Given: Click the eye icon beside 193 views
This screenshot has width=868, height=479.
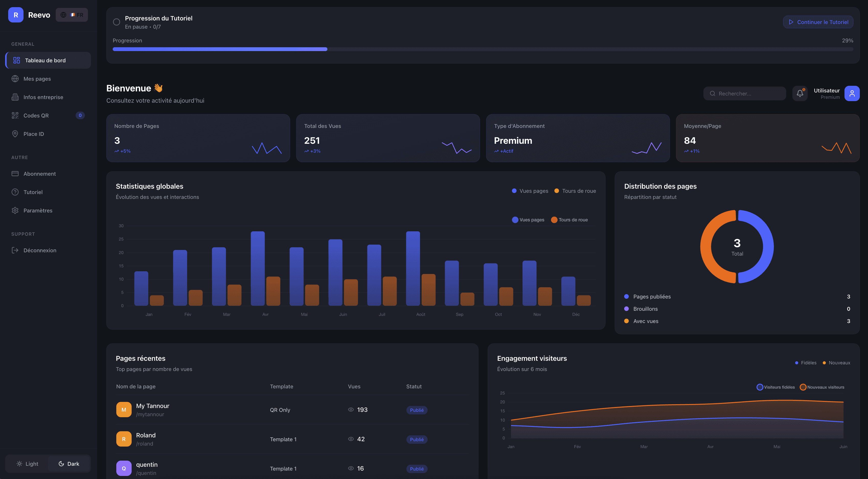Looking at the screenshot, I should pos(351,410).
